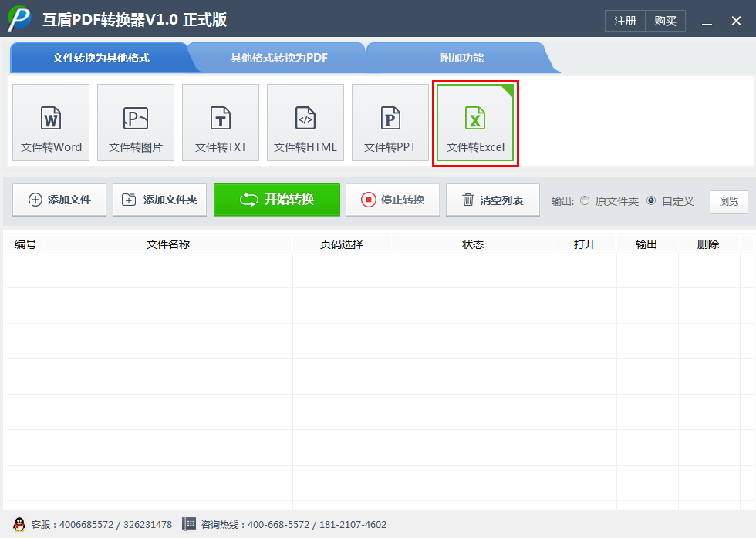Start conversion with the green 开始转换 button
This screenshot has width=756, height=538.
click(276, 200)
